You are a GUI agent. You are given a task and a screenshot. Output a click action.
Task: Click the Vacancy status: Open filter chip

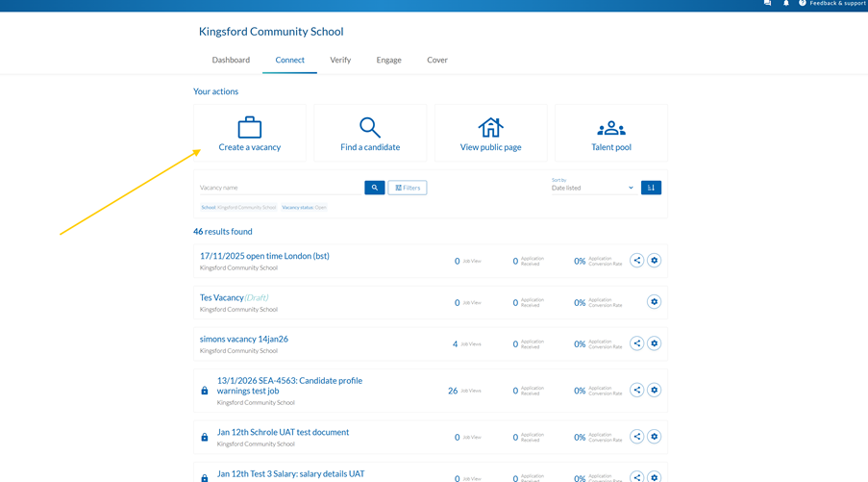(304, 207)
